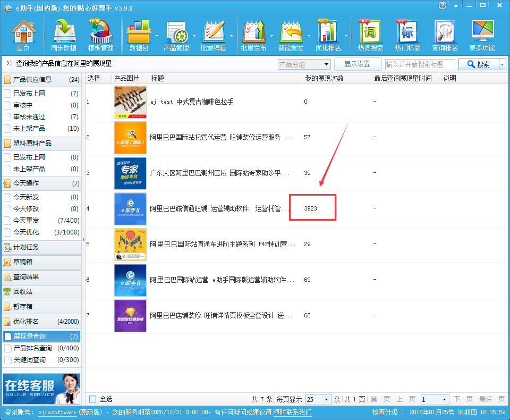Open 查询排名 ranking query tool
The height and width of the screenshot is (420, 510).
[445, 36]
